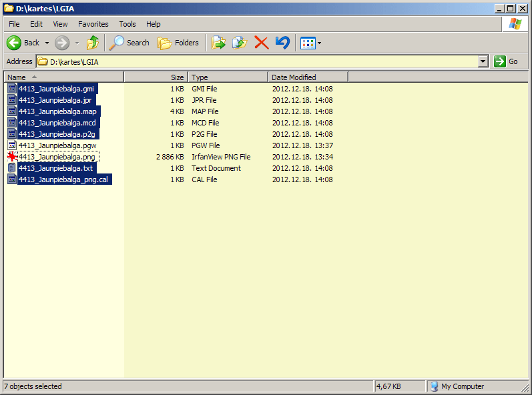The height and width of the screenshot is (395, 532).
Task: Click the Forward arrow icon
Action: click(62, 43)
